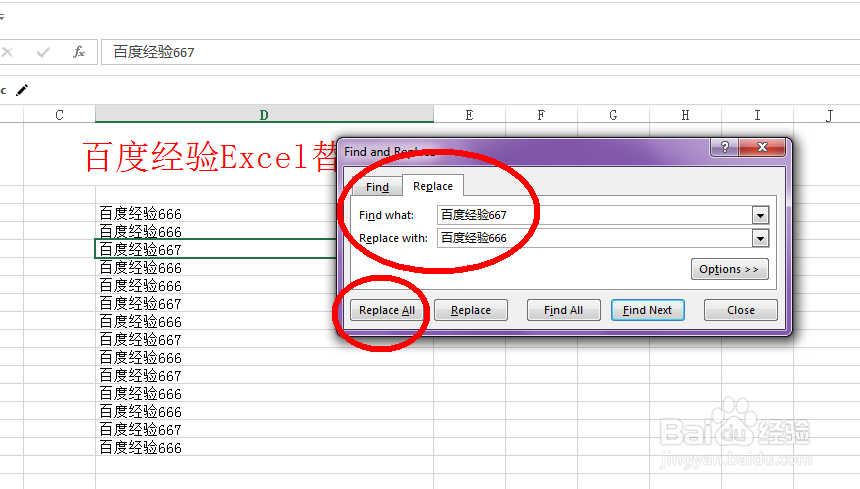Click the Find All button

[563, 310]
